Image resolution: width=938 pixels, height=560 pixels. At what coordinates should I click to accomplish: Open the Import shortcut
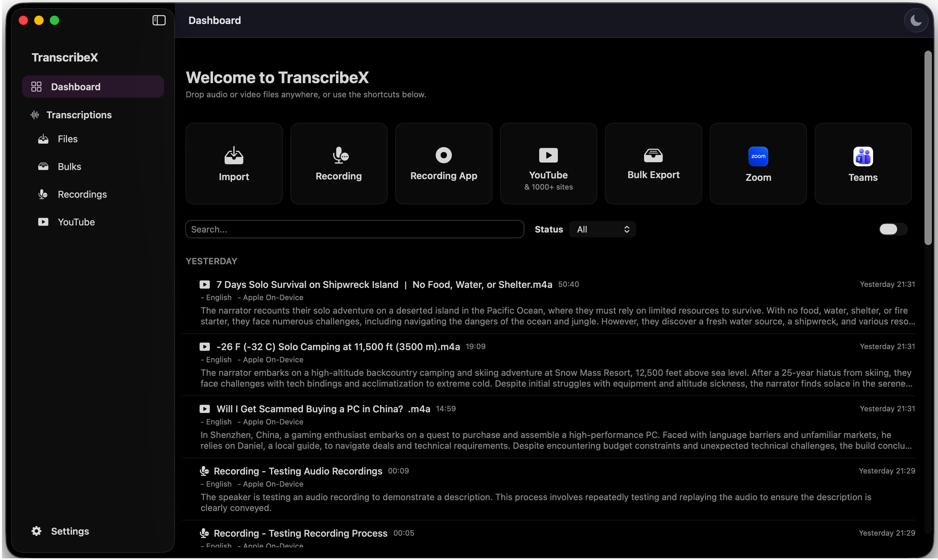233,163
